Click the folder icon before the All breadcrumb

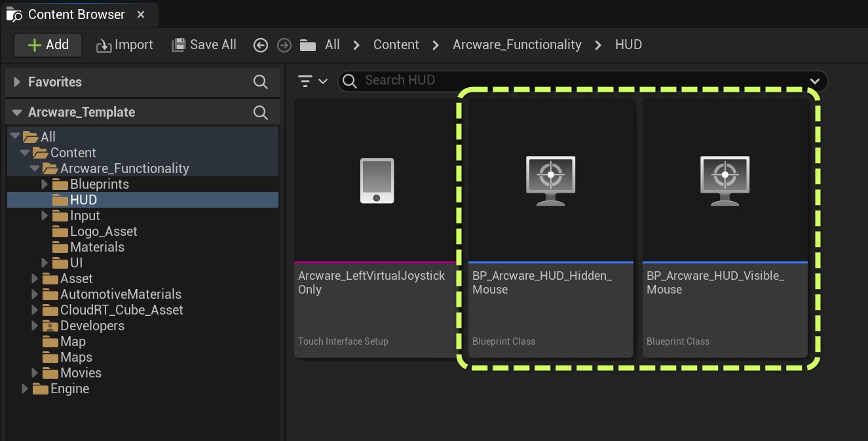click(x=307, y=45)
